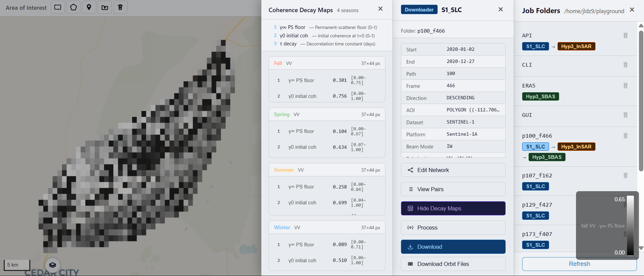Choose the location pin marker tool
Screen dimensions: 644x276
(89, 7)
